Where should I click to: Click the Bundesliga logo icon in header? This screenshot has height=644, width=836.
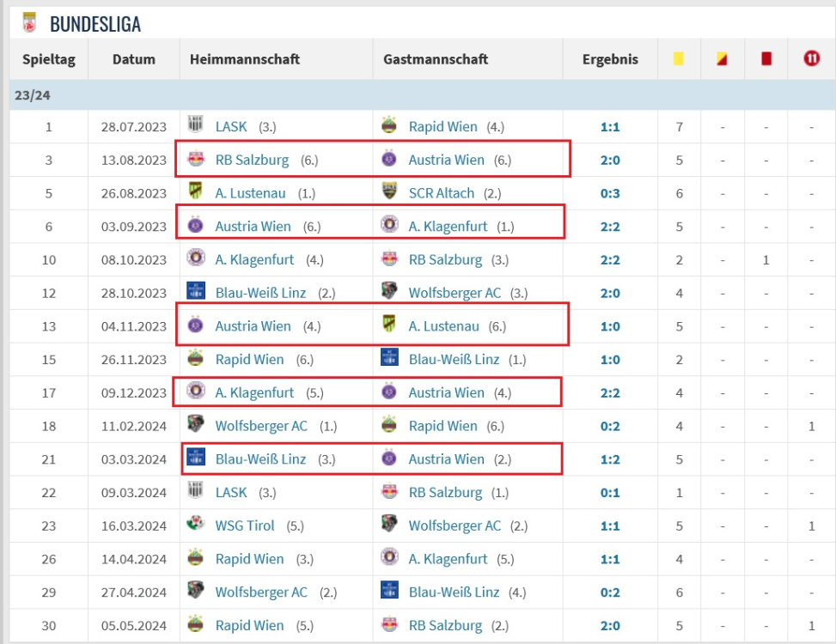pos(29,22)
